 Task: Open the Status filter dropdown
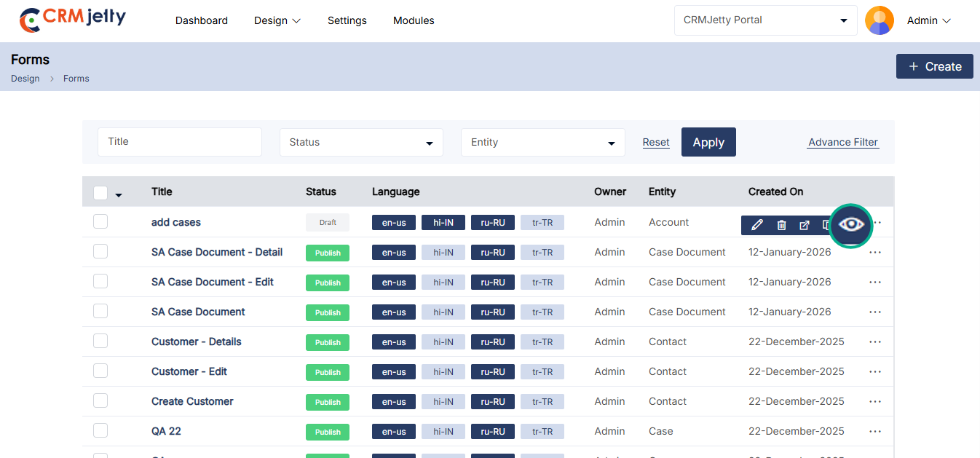click(x=361, y=142)
